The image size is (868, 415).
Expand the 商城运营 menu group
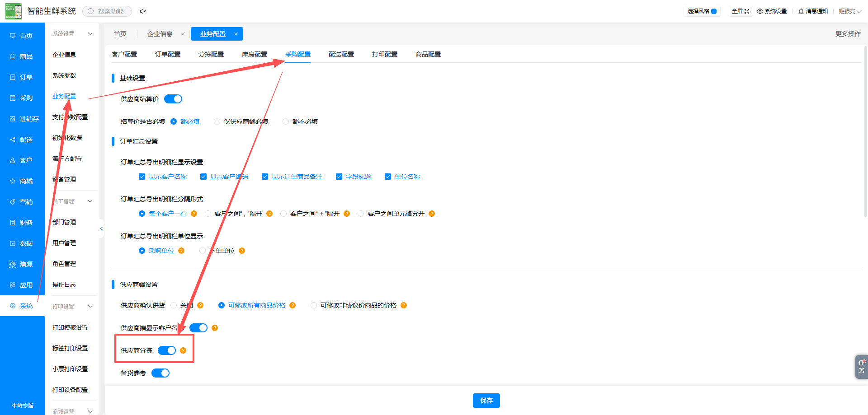pyautogui.click(x=90, y=411)
